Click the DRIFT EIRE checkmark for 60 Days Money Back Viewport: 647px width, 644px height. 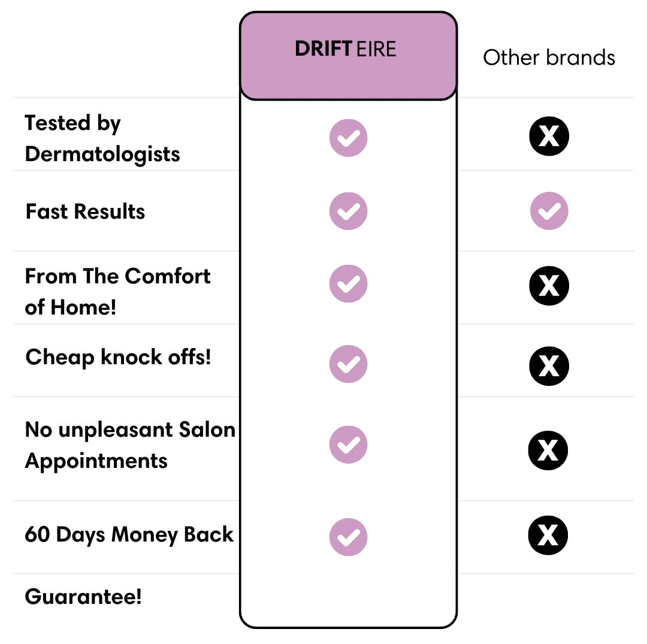pyautogui.click(x=348, y=537)
